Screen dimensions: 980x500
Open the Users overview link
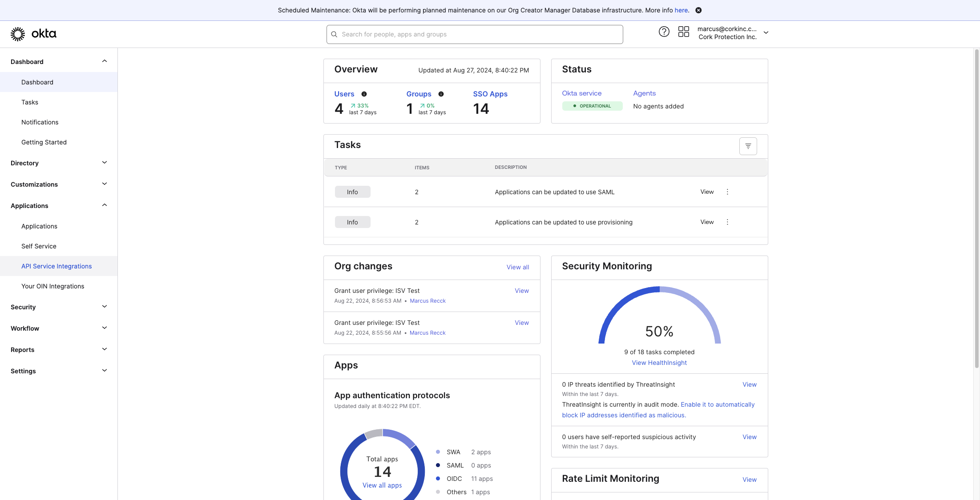point(344,94)
